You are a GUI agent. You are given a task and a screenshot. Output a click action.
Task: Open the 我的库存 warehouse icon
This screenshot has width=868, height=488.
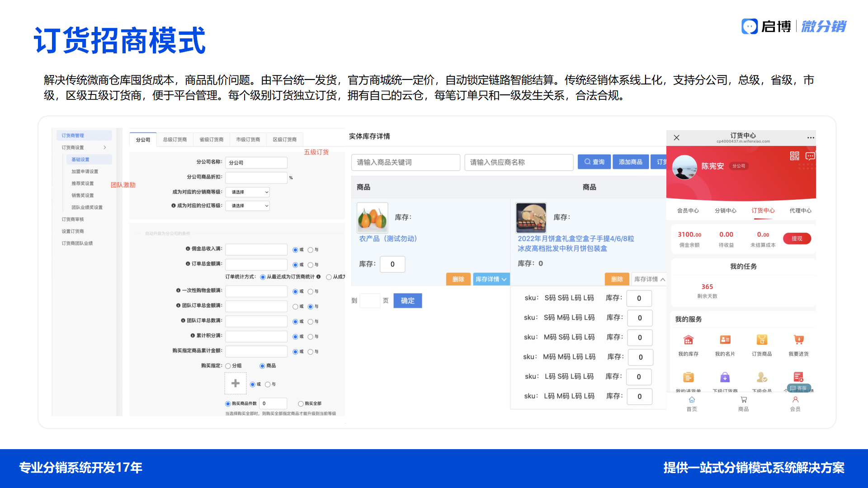pos(688,340)
